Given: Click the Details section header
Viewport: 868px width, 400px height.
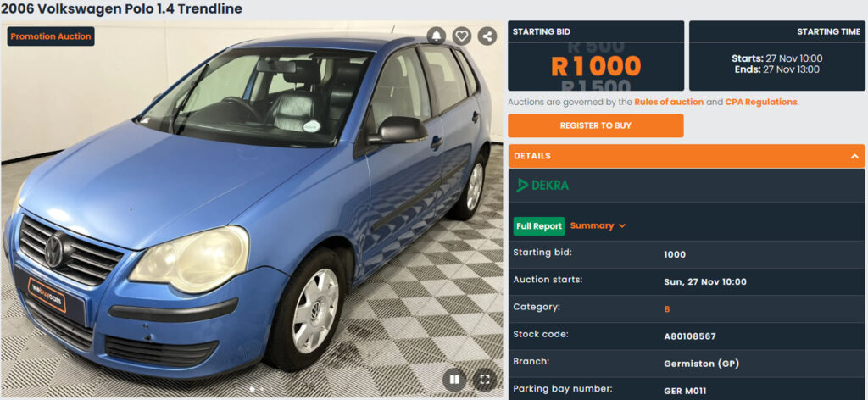Looking at the screenshot, I should coord(687,156).
